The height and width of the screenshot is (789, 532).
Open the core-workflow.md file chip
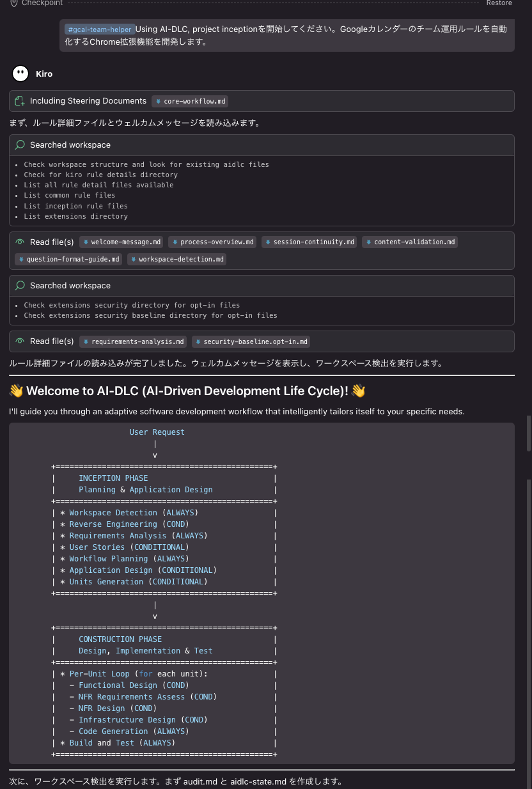[190, 101]
